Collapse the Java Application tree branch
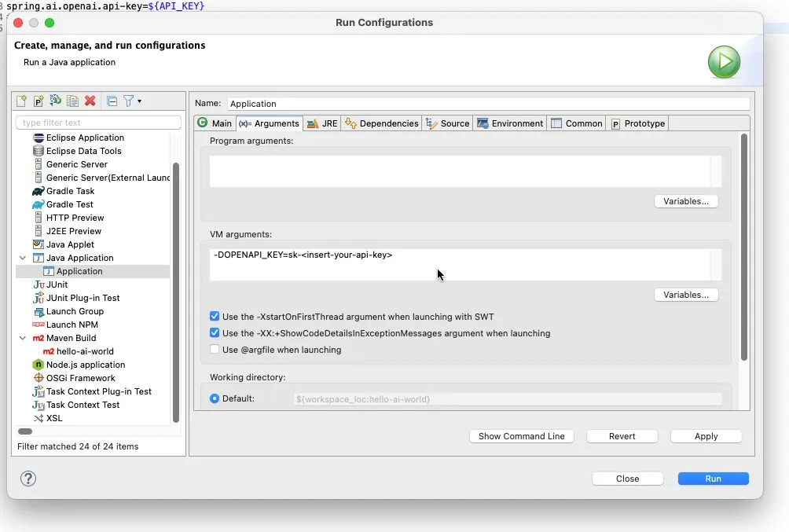Screen dimensions: 789x532 pyautogui.click(x=22, y=257)
